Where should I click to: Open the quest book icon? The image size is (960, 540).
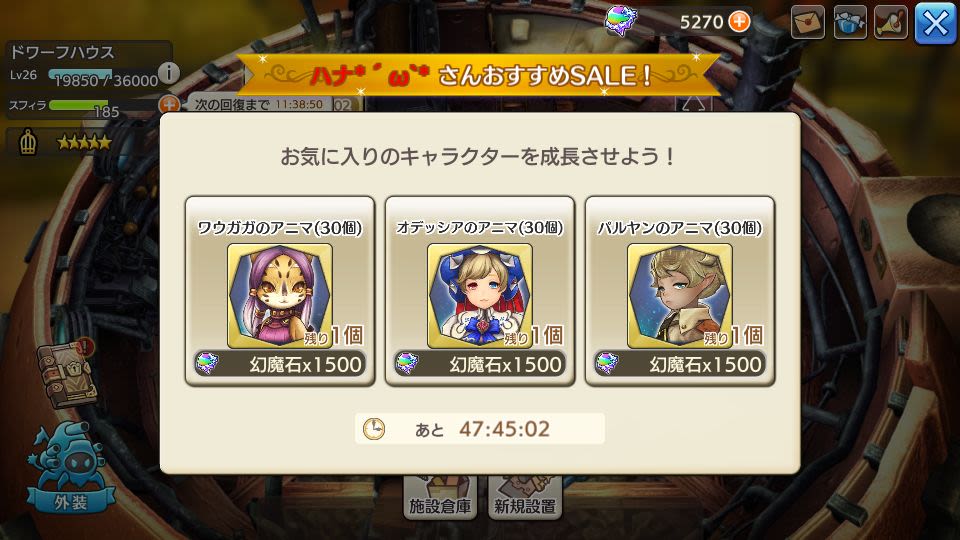click(x=66, y=373)
